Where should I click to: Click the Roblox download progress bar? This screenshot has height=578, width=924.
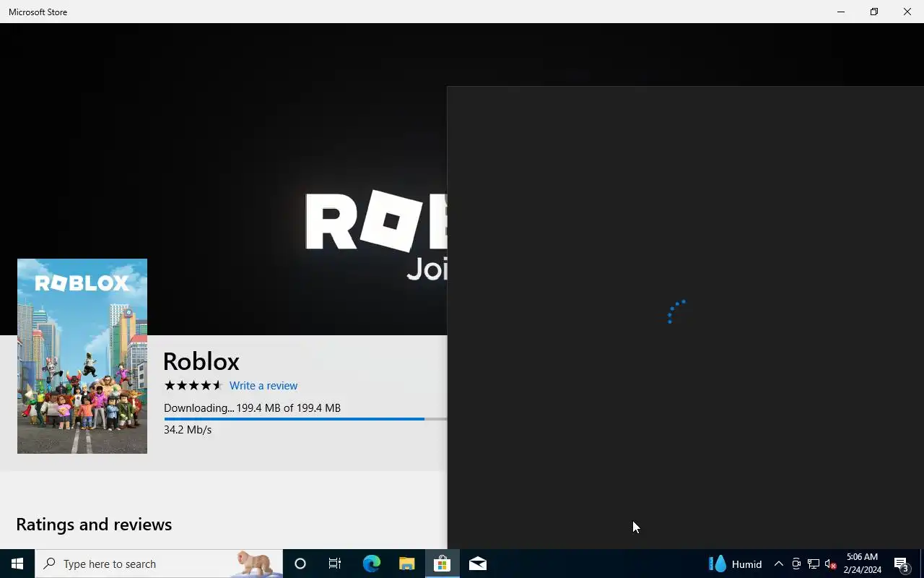[305, 419]
